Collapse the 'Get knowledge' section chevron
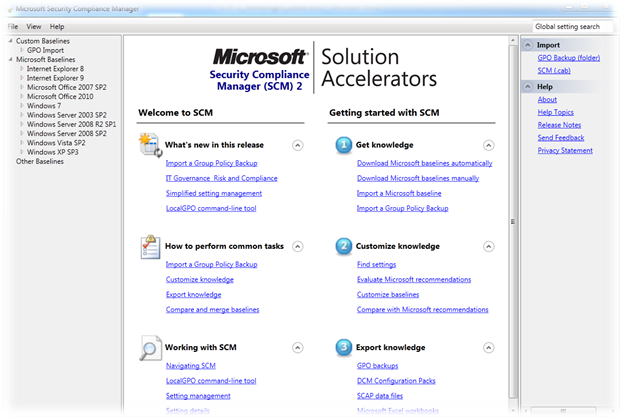 [489, 145]
